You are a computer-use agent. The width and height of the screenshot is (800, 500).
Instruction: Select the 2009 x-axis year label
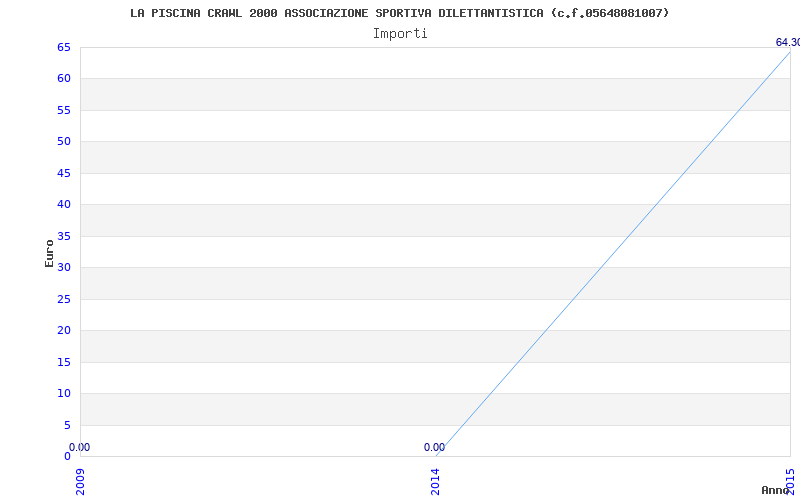[x=81, y=482]
